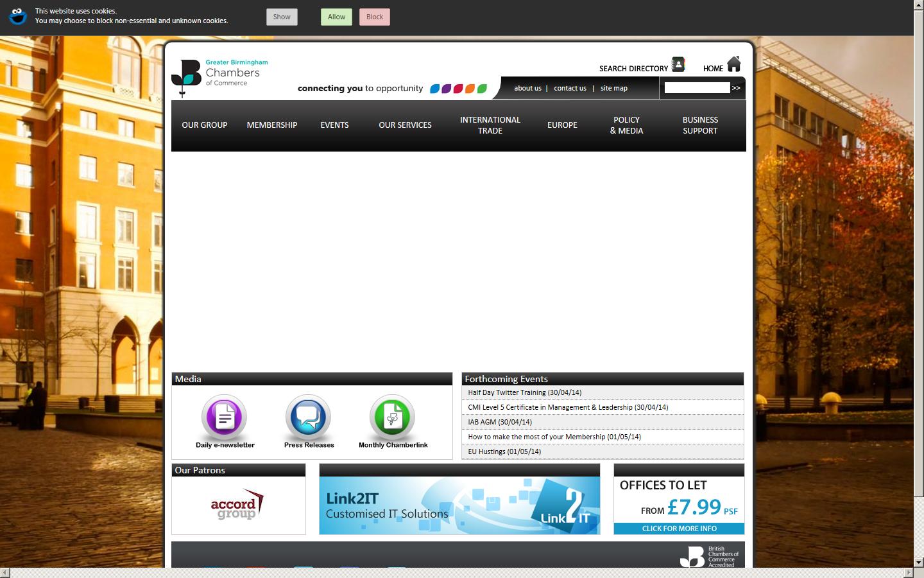Open the Daily e-newsletter icon
Image resolution: width=924 pixels, height=578 pixels.
pos(224,417)
